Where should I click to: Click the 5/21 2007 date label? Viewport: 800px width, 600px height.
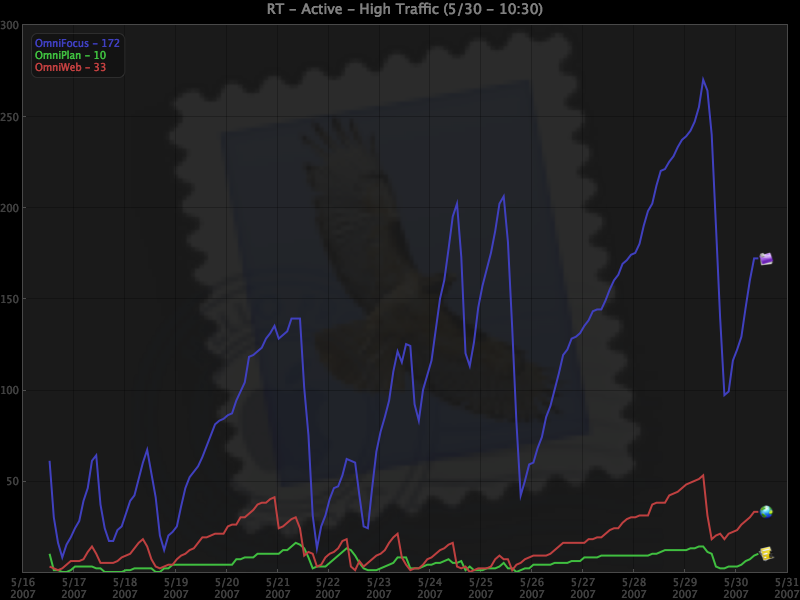pyautogui.click(x=278, y=588)
